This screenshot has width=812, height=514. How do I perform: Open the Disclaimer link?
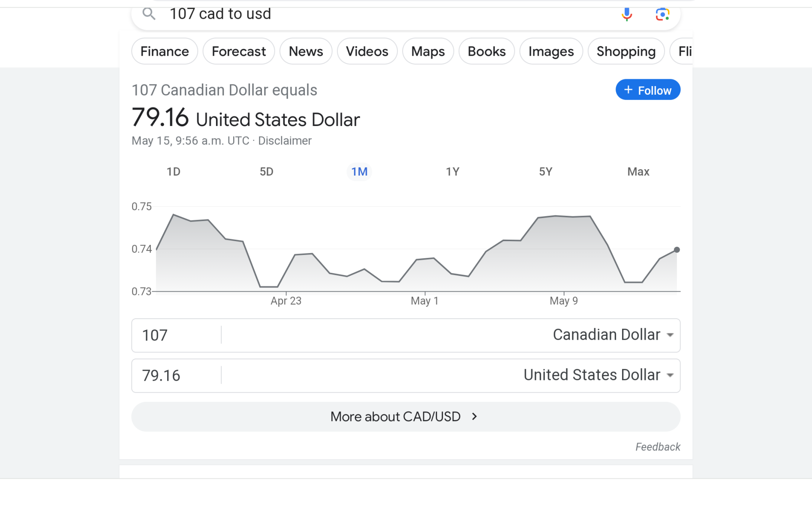pyautogui.click(x=285, y=141)
